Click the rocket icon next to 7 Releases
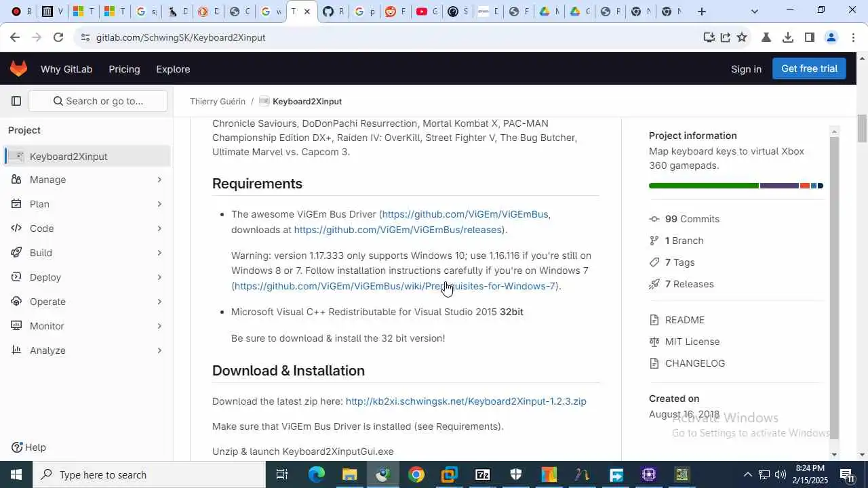Image resolution: width=868 pixels, height=488 pixels. [654, 284]
